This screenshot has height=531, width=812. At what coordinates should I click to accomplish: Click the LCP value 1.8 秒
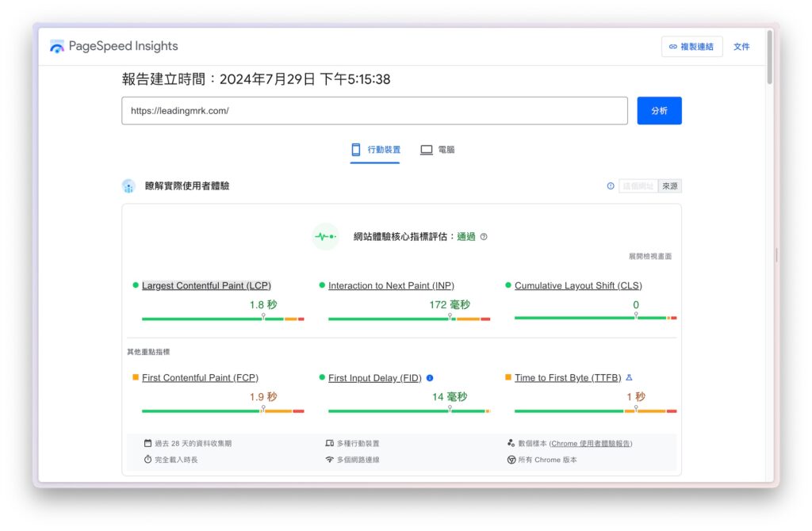(x=263, y=304)
